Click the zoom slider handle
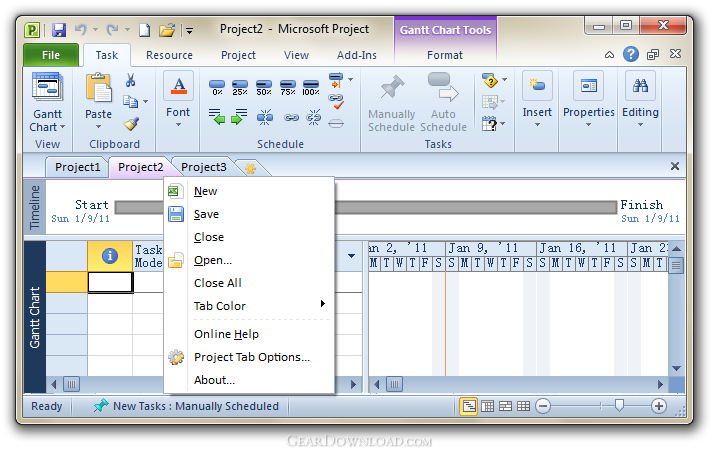The height and width of the screenshot is (449, 719). (x=619, y=405)
